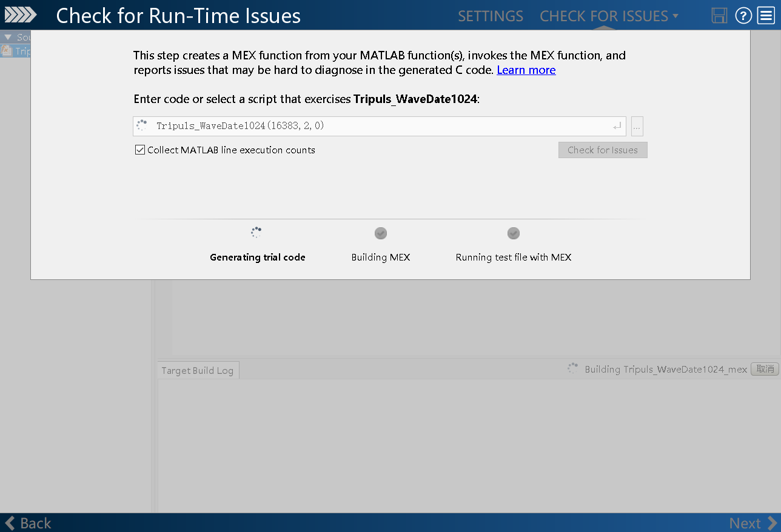Go to Next step

[753, 523]
